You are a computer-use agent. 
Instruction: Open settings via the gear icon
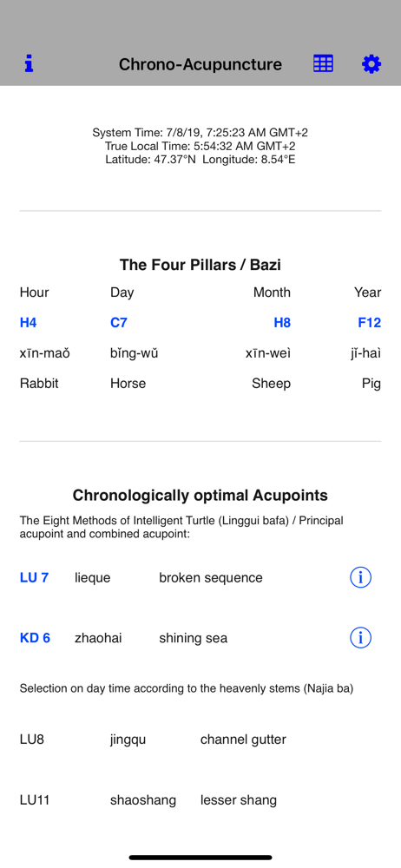tap(371, 64)
